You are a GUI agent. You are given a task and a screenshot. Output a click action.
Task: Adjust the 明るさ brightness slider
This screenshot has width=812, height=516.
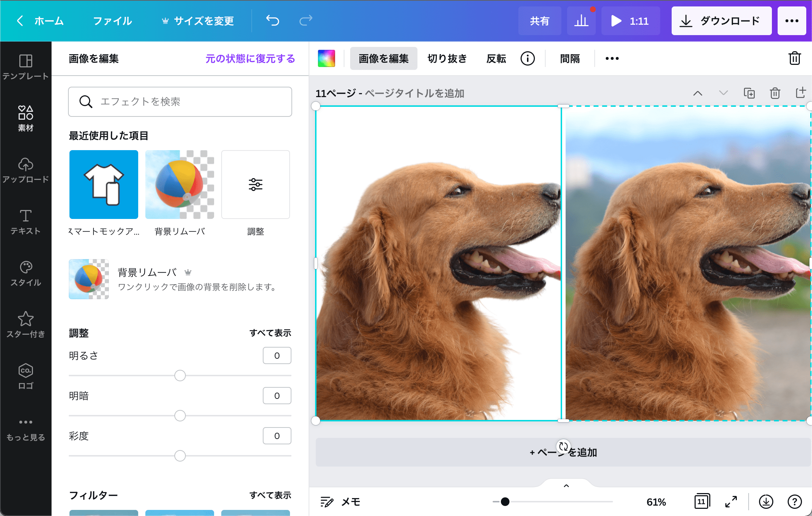click(179, 376)
